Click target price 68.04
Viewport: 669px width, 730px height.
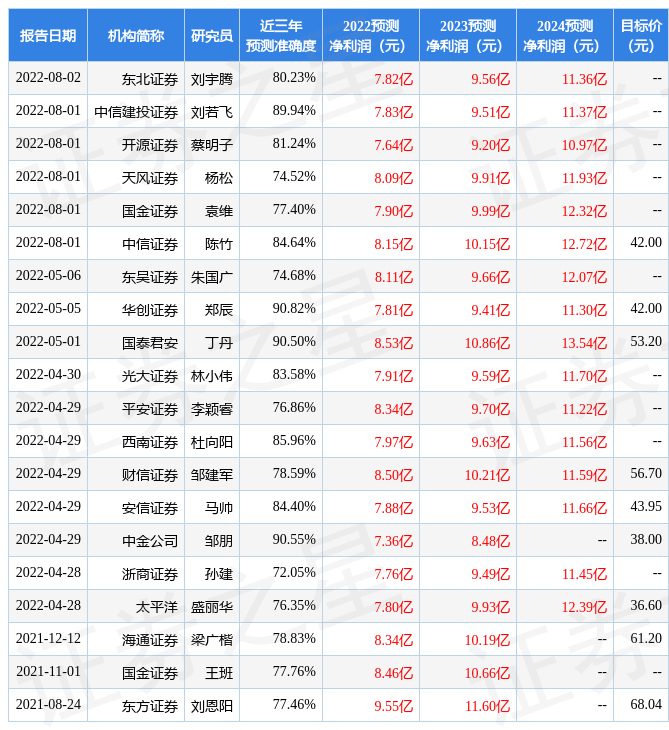click(646, 705)
